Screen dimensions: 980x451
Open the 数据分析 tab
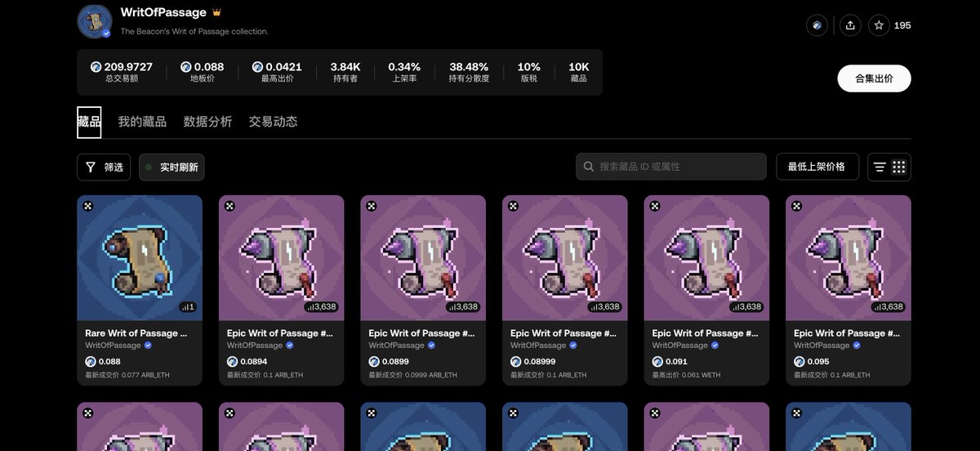click(x=207, y=122)
